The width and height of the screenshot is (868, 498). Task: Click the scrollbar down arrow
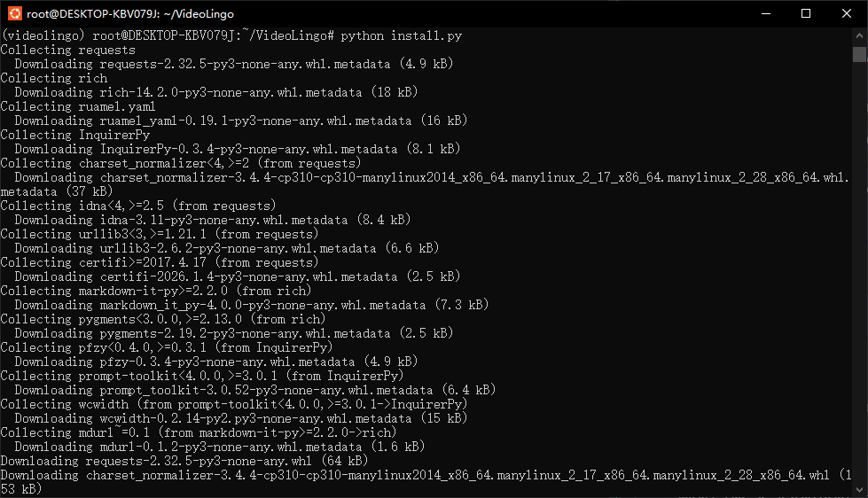tap(859, 490)
